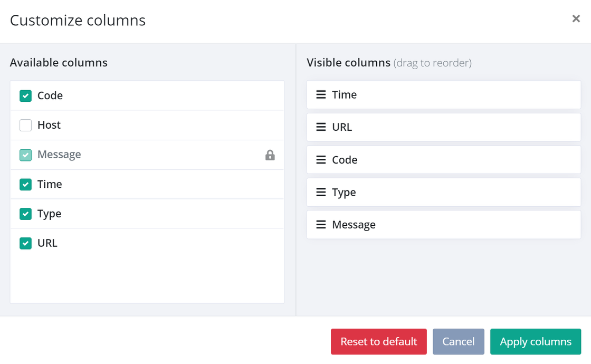Click Reset to default button
Image resolution: width=591 pixels, height=364 pixels.
[x=379, y=341]
